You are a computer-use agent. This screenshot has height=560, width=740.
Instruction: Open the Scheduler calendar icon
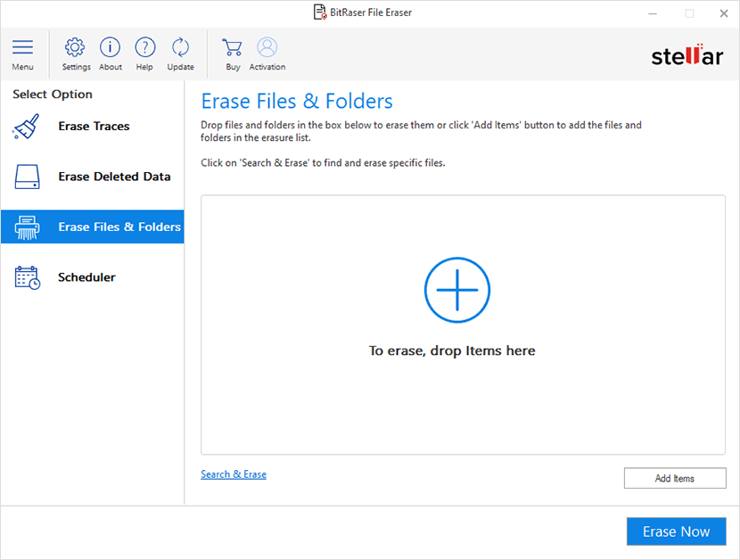[26, 277]
